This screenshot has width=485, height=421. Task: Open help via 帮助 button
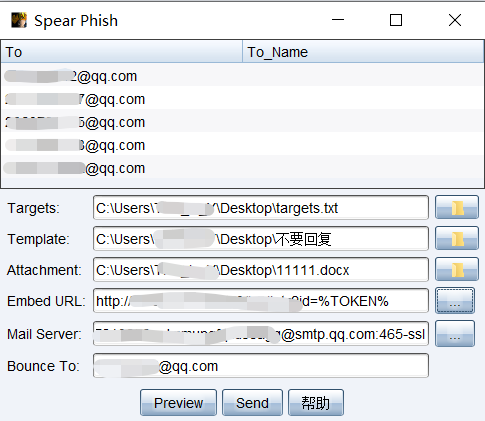316,403
